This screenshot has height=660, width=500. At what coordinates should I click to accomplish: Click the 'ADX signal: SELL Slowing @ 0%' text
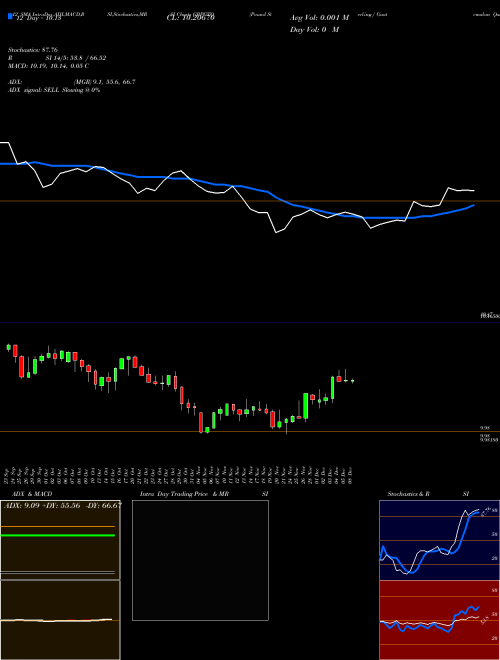(x=54, y=90)
